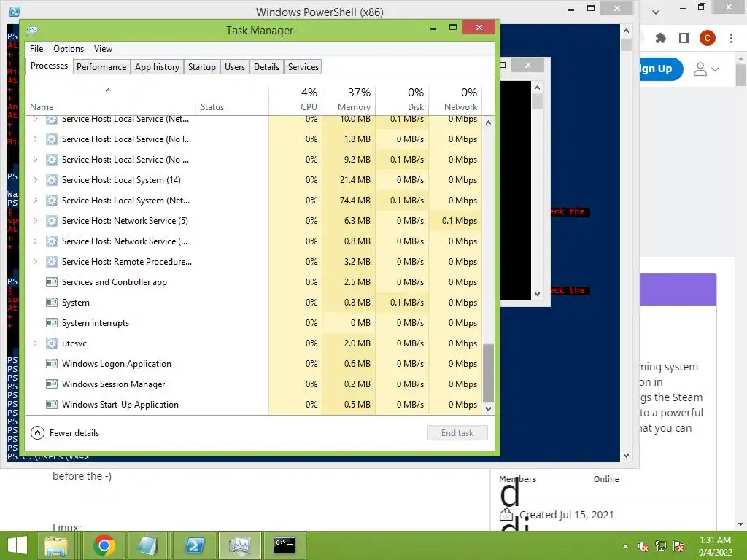
Task: Sort by CPU column header
Action: coord(296,100)
